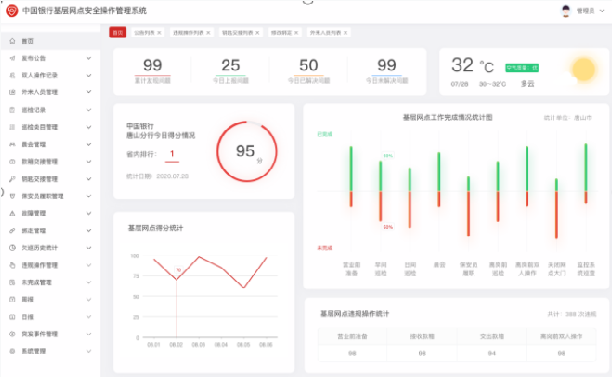Viewport: 612px width, 377px height.
Task: Click the first bar in completion chart
Action: pyautogui.click(x=351, y=176)
